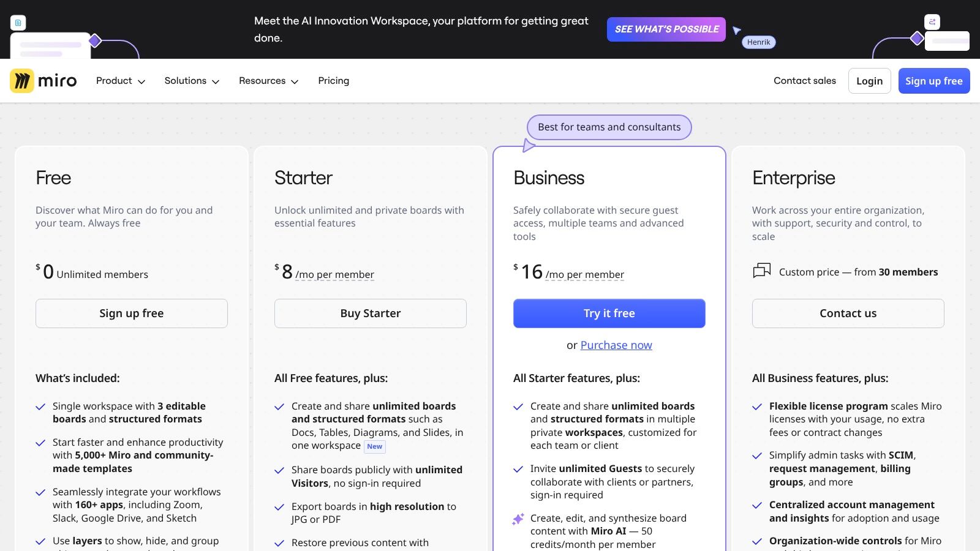The image size is (980, 551).
Task: Go to the Pricing page
Action: pyautogui.click(x=333, y=81)
